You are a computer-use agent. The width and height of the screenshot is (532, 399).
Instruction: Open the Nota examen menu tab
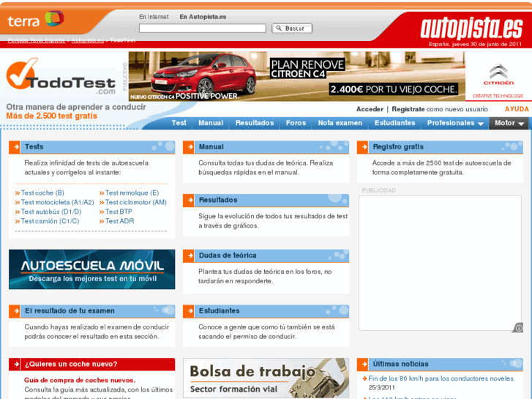(x=340, y=123)
